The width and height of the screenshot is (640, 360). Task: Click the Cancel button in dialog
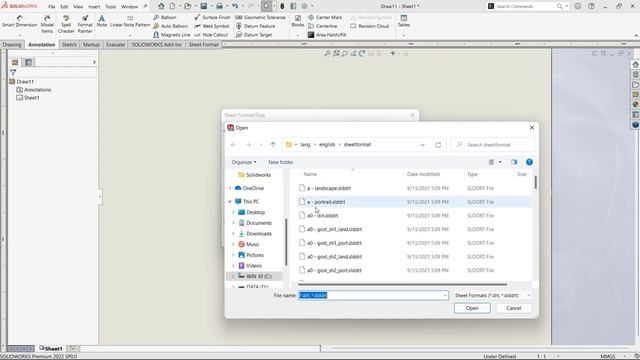coord(514,308)
